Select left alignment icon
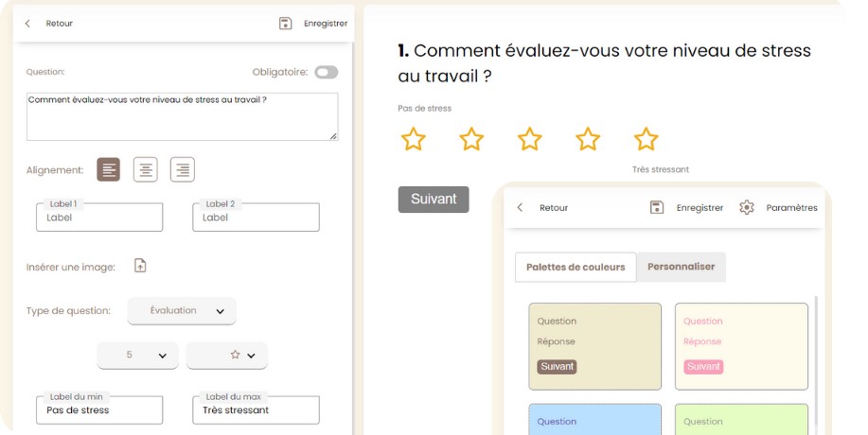 tap(109, 170)
